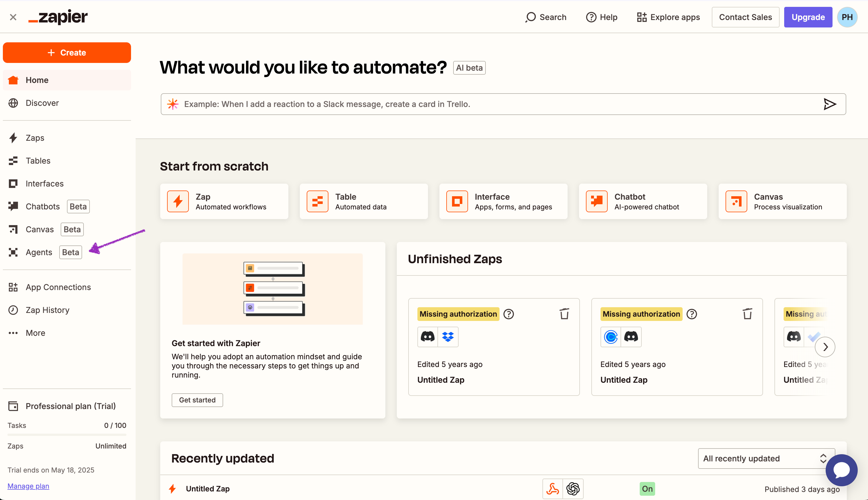The height and width of the screenshot is (500, 868).
Task: Open Zap History in the sidebar
Action: pyautogui.click(x=47, y=310)
